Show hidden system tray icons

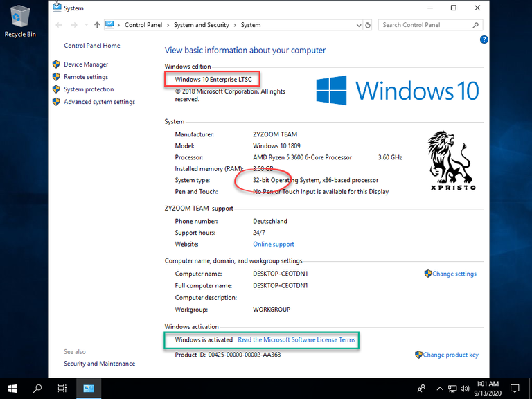point(440,389)
